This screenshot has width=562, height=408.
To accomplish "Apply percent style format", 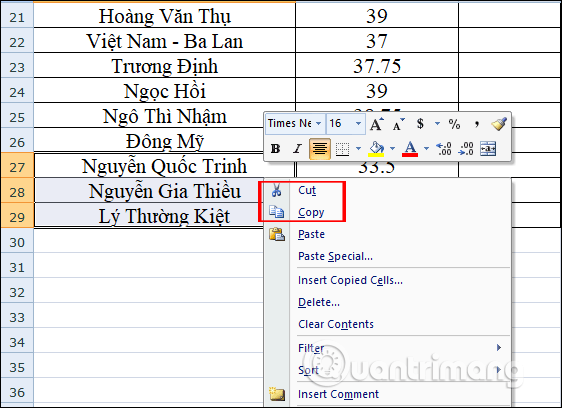I will pos(454,124).
